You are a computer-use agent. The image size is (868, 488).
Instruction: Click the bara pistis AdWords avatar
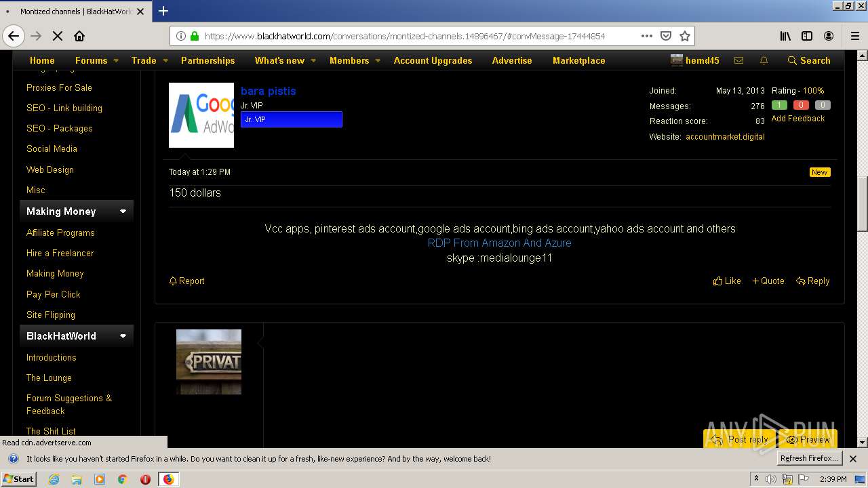click(201, 115)
